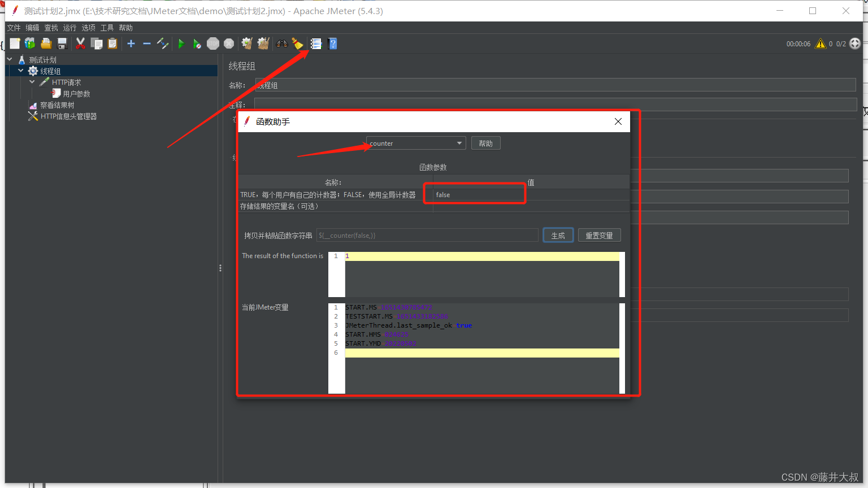
Task: Clear results with single broom gear icon
Action: point(247,43)
